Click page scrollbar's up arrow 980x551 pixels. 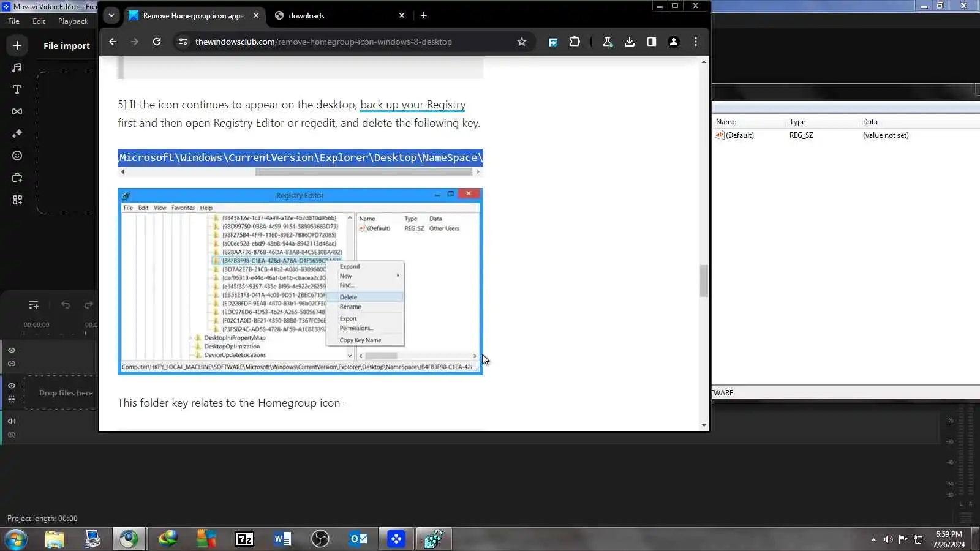click(x=704, y=62)
